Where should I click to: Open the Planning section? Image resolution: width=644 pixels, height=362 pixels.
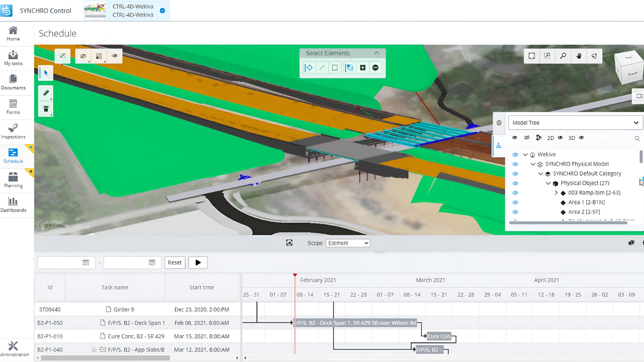click(13, 180)
